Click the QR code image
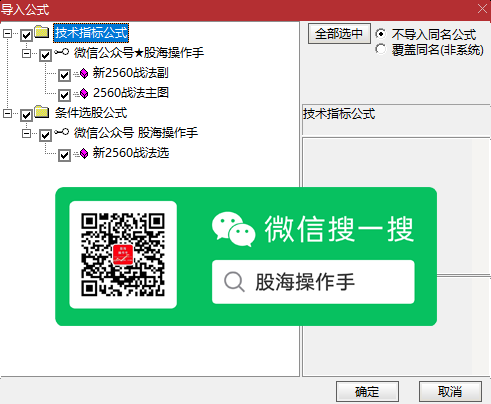 point(123,255)
